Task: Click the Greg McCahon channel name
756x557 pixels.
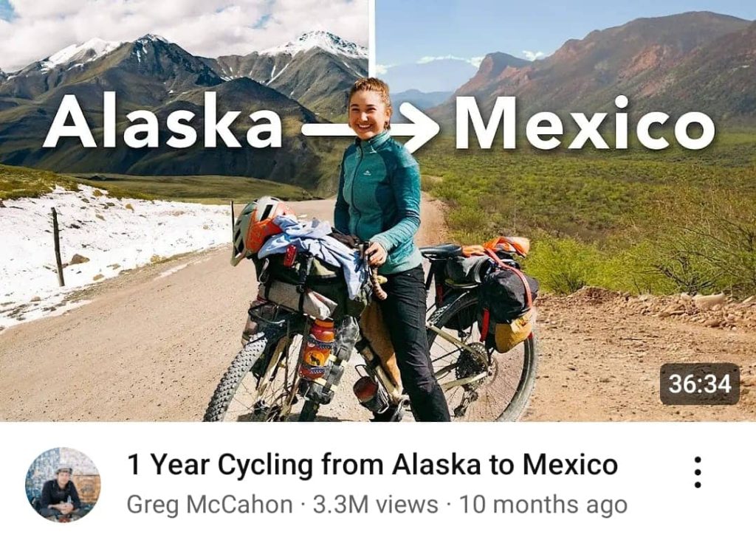Action: [x=210, y=505]
